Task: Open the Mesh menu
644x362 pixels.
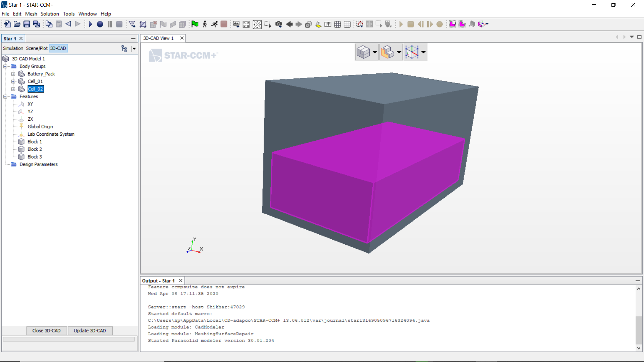Action: click(31, 14)
